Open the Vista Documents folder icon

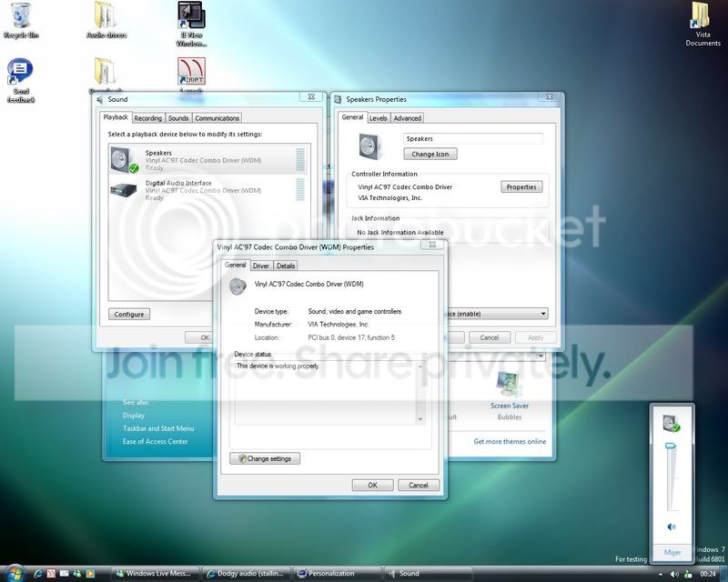702,16
